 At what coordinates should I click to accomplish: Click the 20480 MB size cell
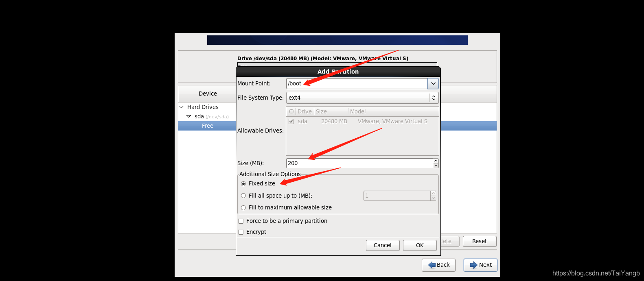click(334, 121)
